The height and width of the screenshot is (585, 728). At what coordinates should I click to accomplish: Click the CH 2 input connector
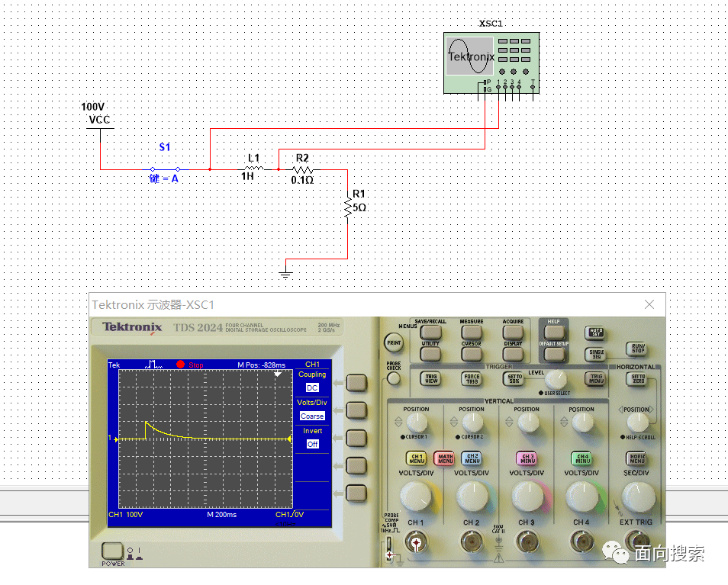tap(472, 542)
